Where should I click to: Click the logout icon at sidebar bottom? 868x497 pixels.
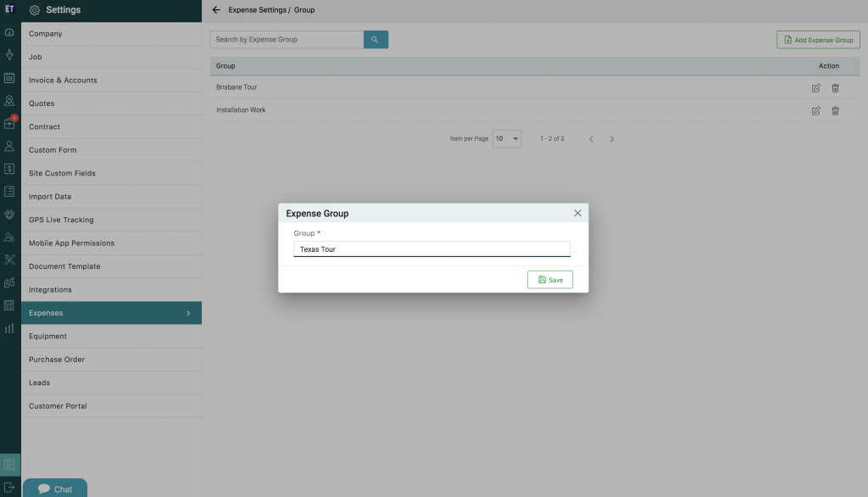(9, 488)
